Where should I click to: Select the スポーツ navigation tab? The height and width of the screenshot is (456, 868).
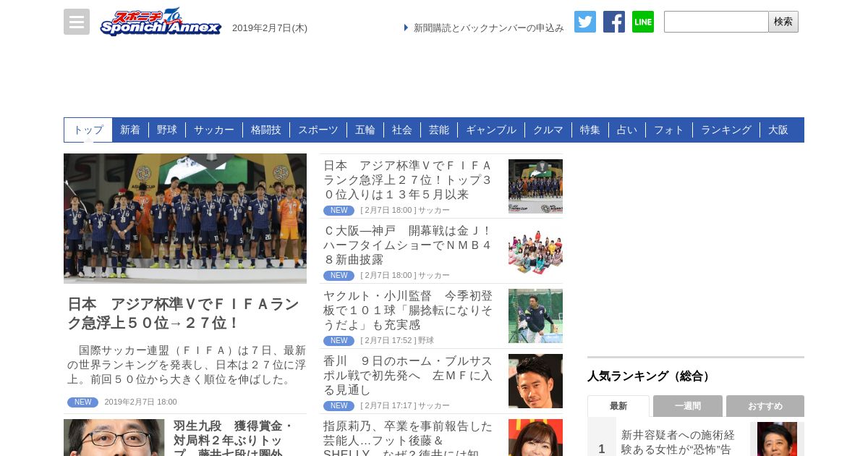click(318, 130)
